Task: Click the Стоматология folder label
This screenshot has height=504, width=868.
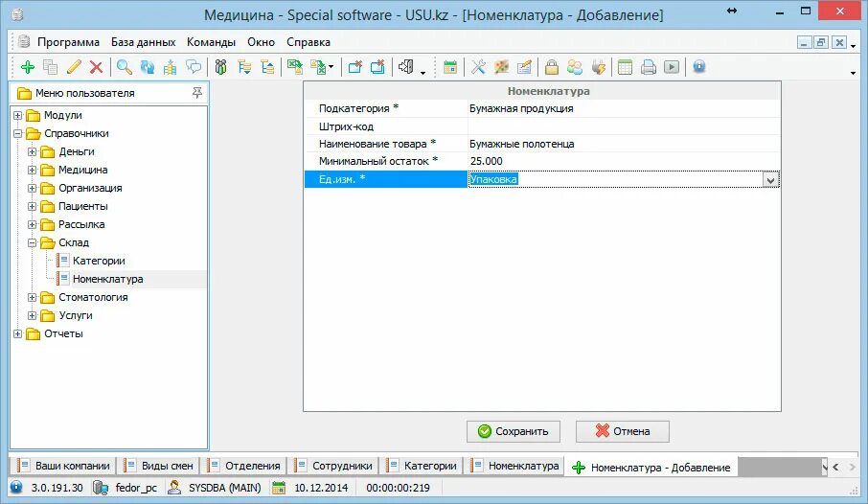Action: [93, 297]
